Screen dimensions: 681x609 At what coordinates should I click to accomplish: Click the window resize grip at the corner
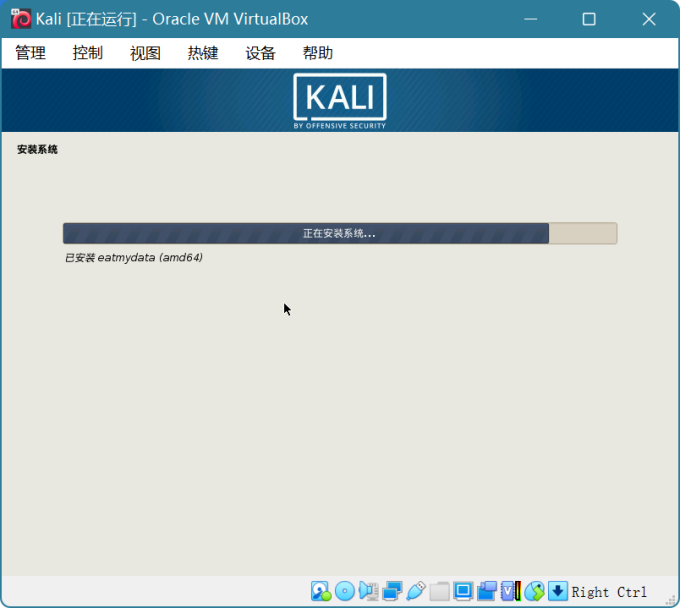point(671,600)
